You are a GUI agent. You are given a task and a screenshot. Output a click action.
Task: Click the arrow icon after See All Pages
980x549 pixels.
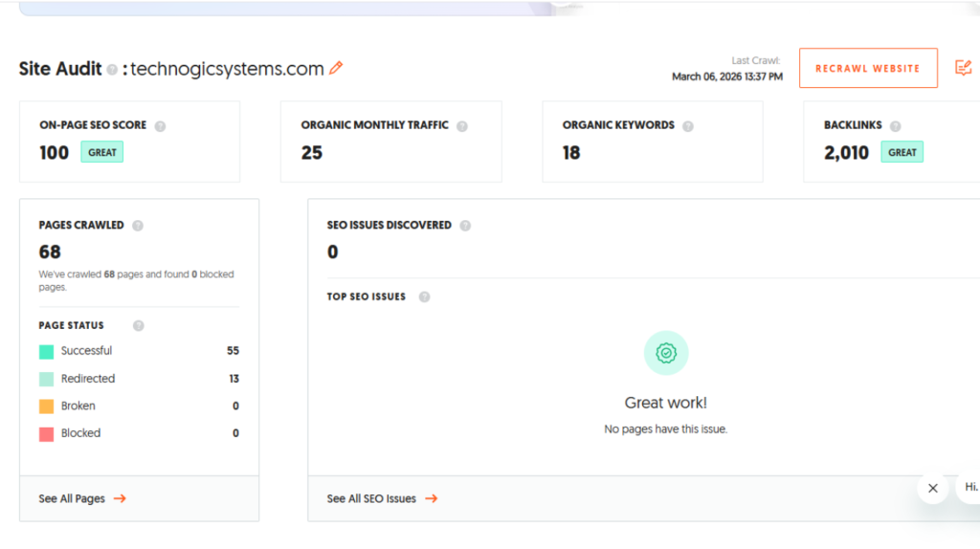120,498
